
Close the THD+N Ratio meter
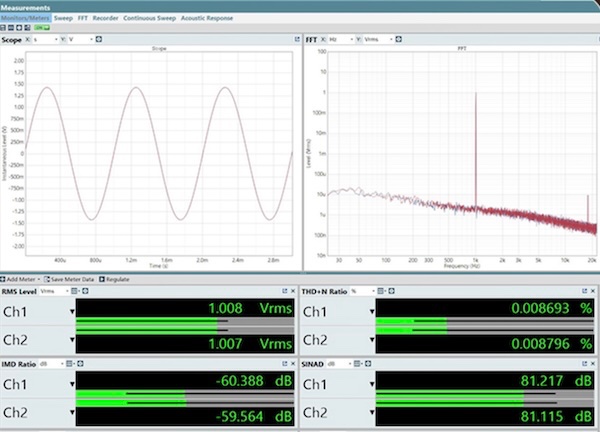pyautogui.click(x=593, y=291)
